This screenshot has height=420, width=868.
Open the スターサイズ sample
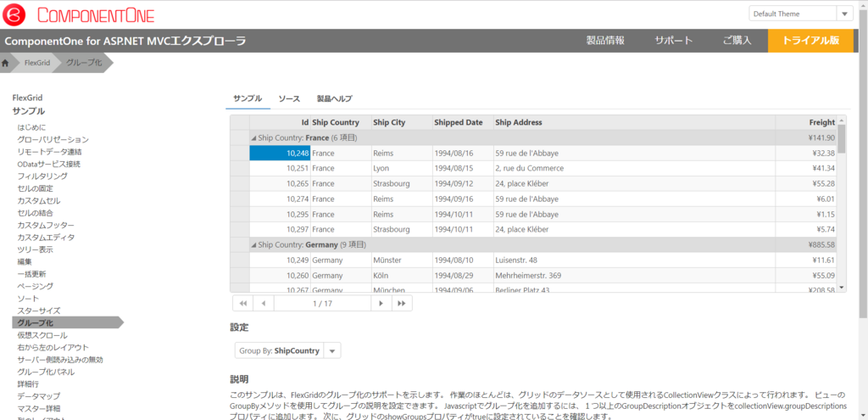click(x=39, y=311)
